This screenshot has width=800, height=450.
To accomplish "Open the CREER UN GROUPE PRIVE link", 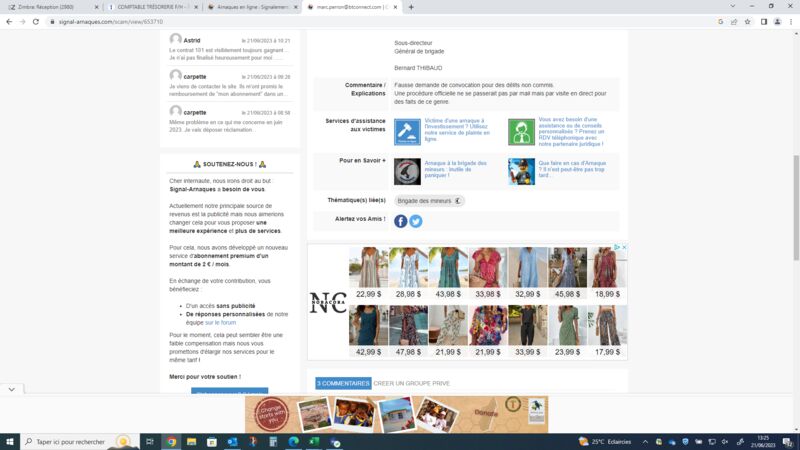I will coord(412,383).
